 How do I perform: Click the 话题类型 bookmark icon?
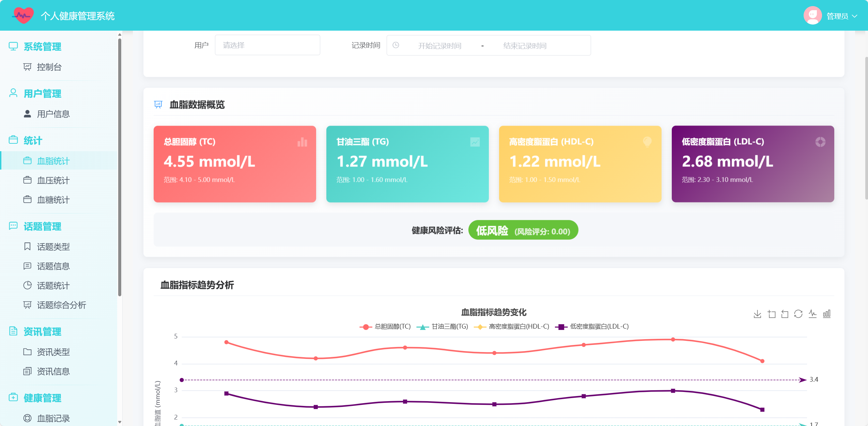click(28, 246)
